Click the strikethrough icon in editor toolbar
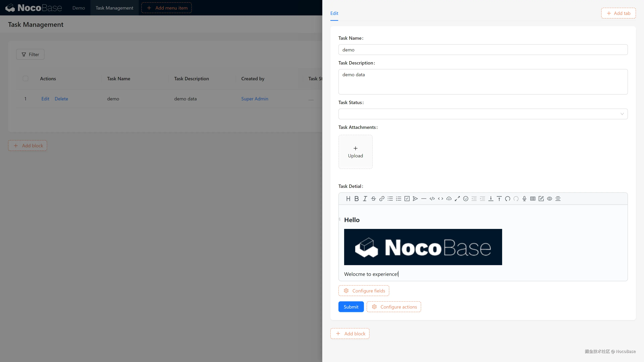The height and width of the screenshot is (362, 644). coord(373,199)
